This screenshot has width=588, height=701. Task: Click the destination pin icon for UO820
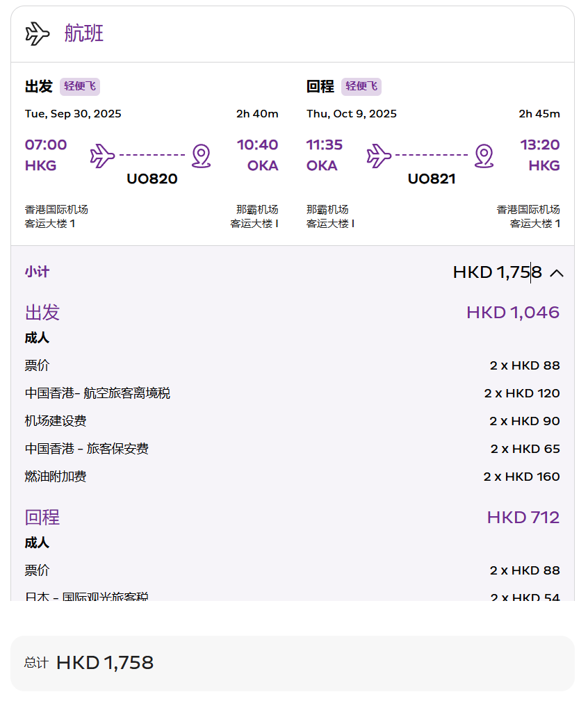[202, 156]
